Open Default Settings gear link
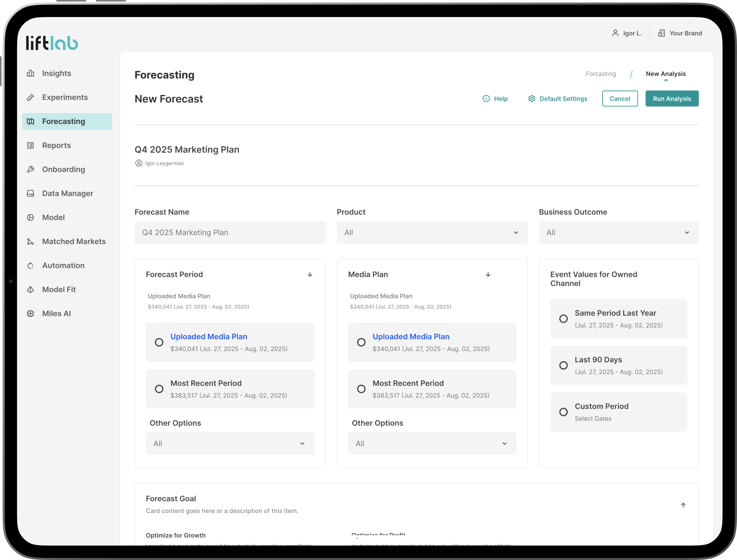This screenshot has height=560, width=737. click(x=558, y=99)
